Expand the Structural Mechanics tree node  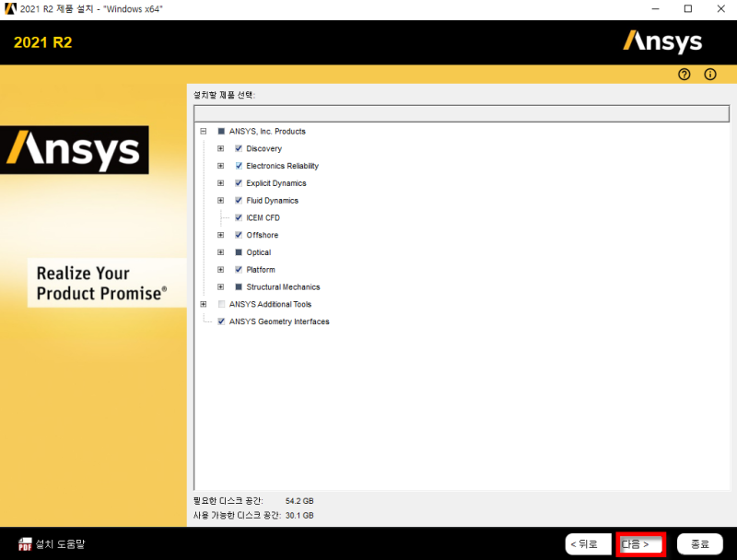point(220,286)
